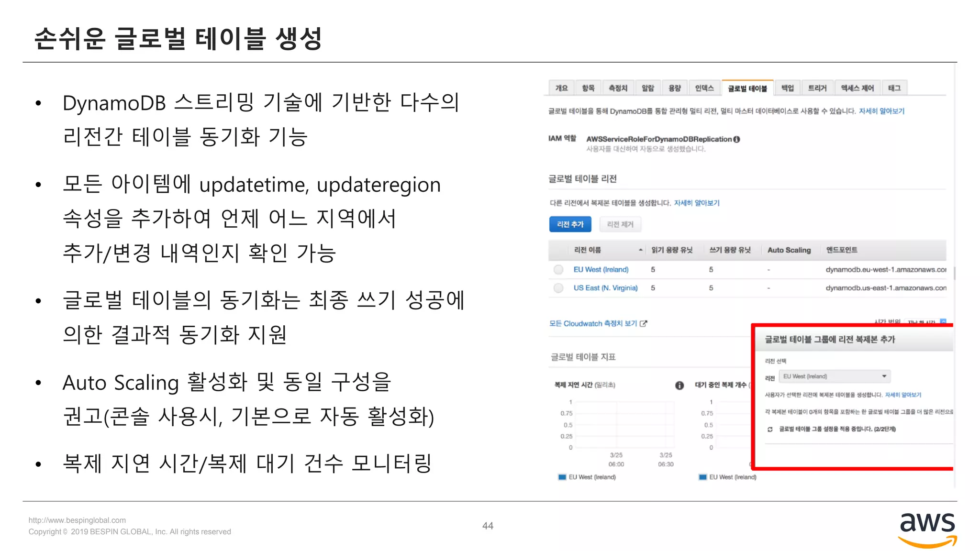Click the 엔드포인트 column header
The width and height of the screenshot is (980, 551).
pyautogui.click(x=842, y=250)
